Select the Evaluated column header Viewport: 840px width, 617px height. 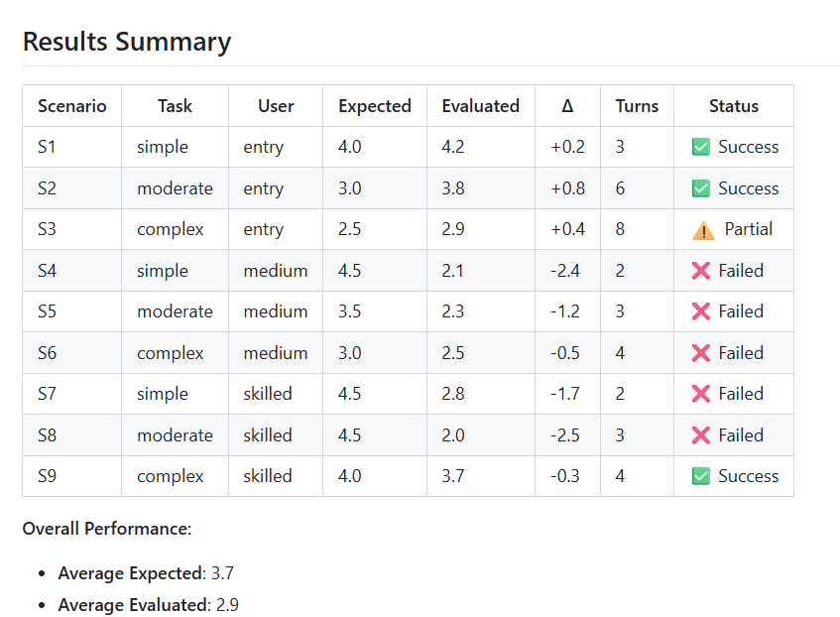(481, 106)
